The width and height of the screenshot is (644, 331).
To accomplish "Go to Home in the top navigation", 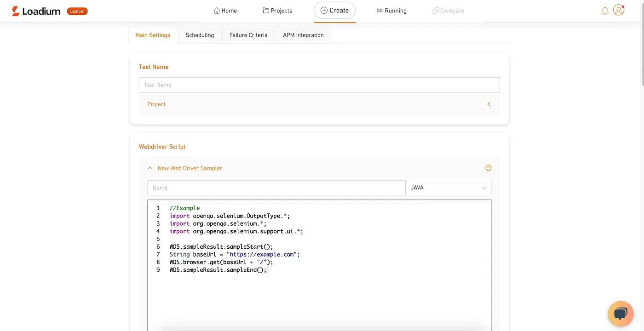I will 225,11.
